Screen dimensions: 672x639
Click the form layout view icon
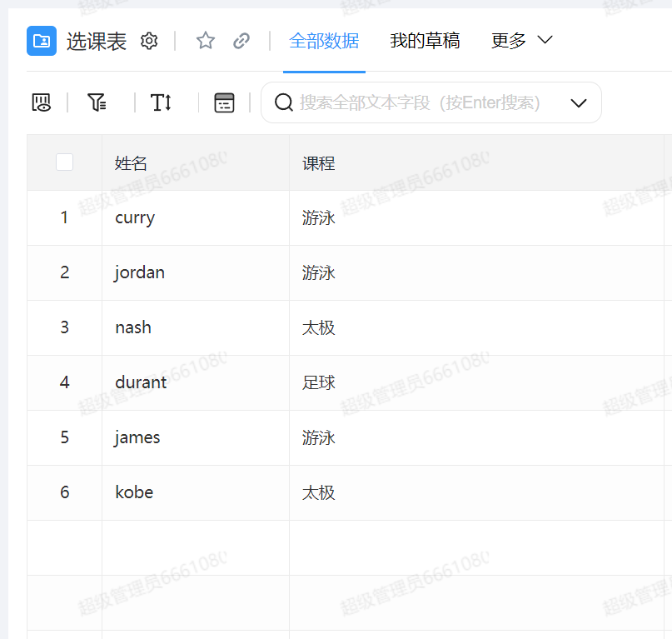(224, 102)
